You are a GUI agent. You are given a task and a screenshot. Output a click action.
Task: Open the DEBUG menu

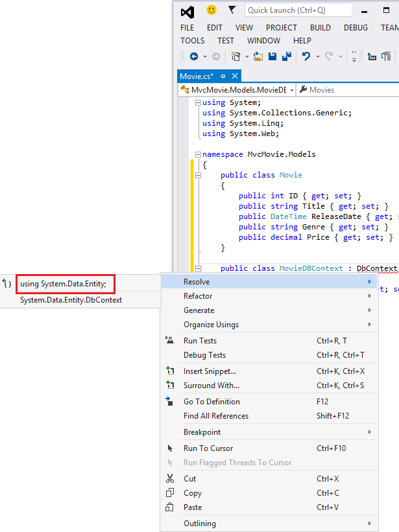tap(356, 28)
